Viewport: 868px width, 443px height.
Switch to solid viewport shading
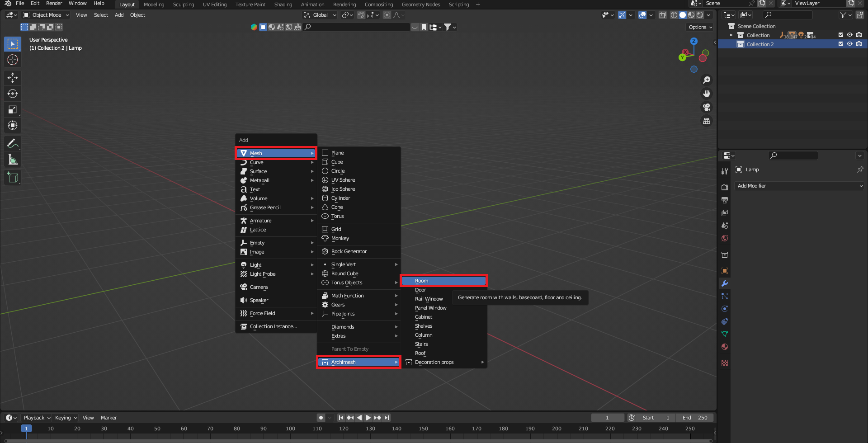point(683,15)
